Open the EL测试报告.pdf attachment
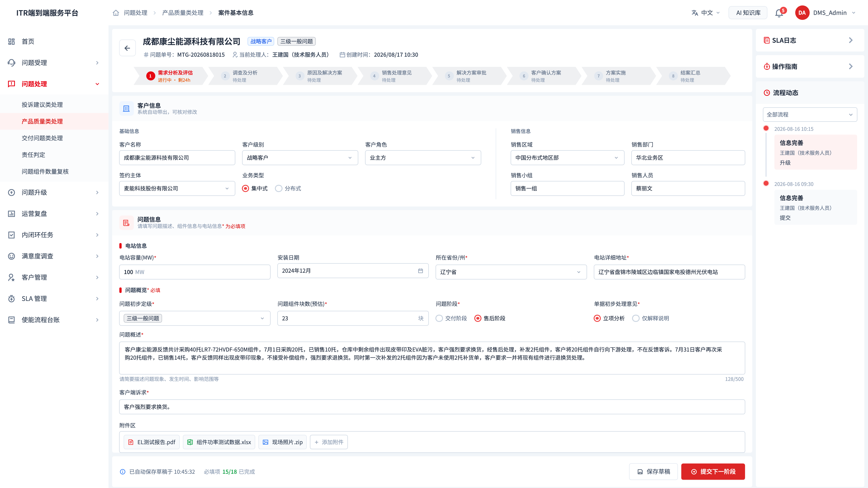 coord(152,442)
